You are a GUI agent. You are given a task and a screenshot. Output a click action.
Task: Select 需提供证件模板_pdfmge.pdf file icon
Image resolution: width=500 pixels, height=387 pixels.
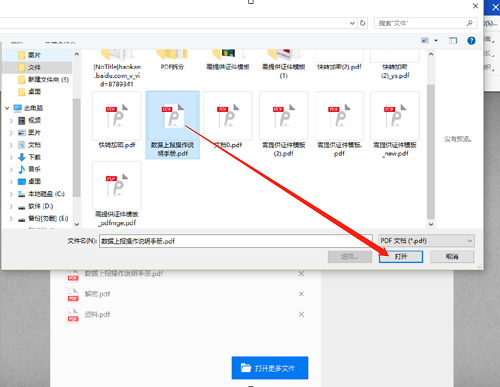click(x=117, y=185)
